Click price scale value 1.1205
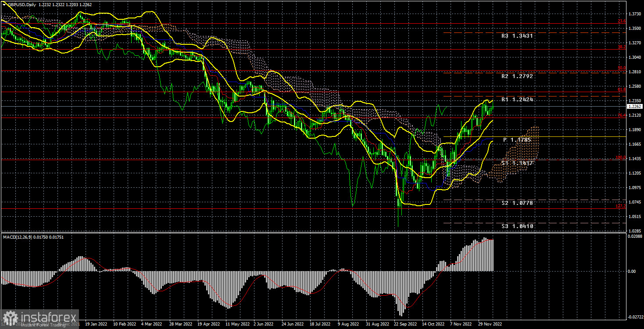 635,173
